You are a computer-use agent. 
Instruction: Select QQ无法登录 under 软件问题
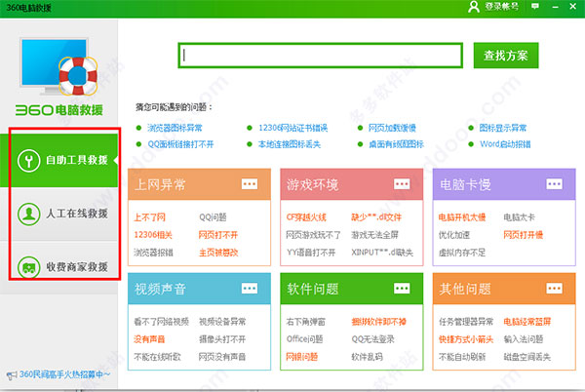pos(372,339)
